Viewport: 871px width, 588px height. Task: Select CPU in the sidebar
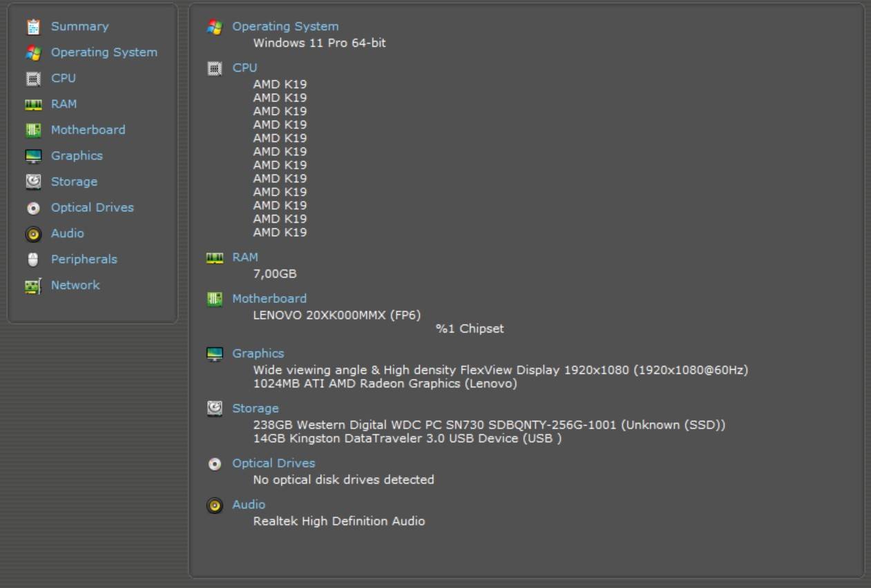pos(63,78)
